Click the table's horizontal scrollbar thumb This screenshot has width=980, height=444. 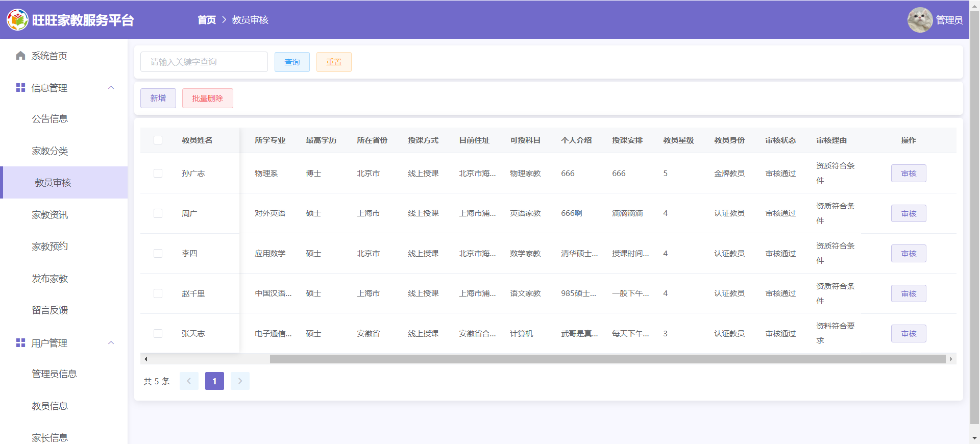tap(607, 359)
